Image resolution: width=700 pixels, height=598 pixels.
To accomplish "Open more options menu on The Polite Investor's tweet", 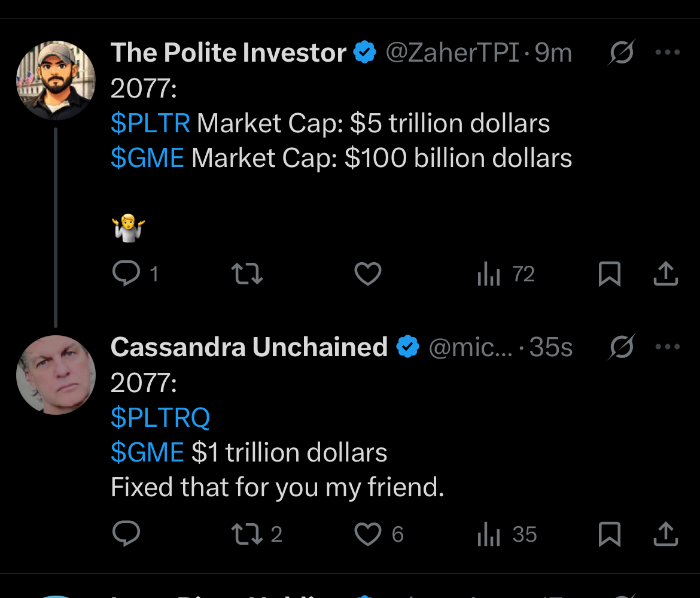I will point(668,52).
